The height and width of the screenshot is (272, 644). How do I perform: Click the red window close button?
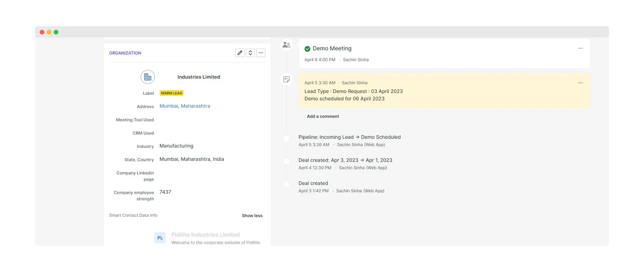42,32
